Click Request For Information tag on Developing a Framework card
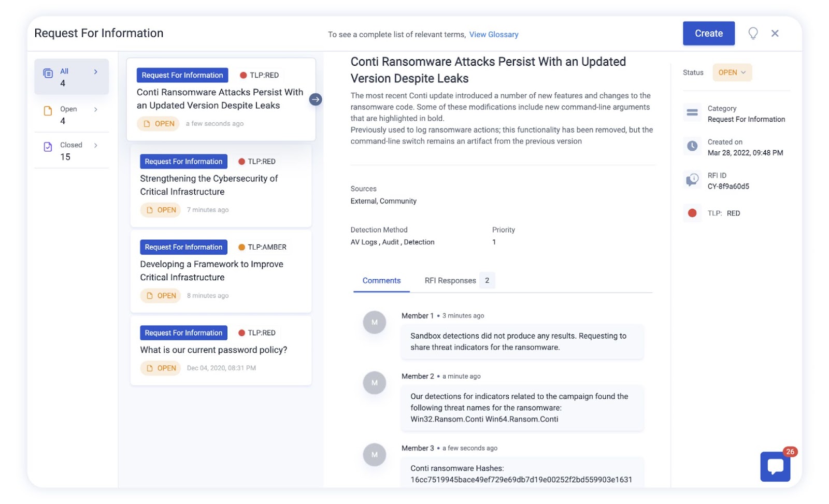 [x=183, y=247]
